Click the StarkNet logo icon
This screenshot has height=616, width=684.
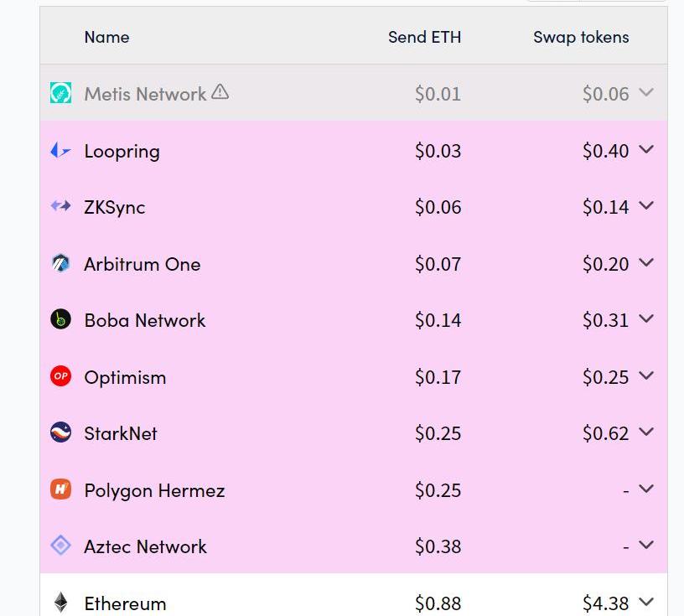(60, 432)
